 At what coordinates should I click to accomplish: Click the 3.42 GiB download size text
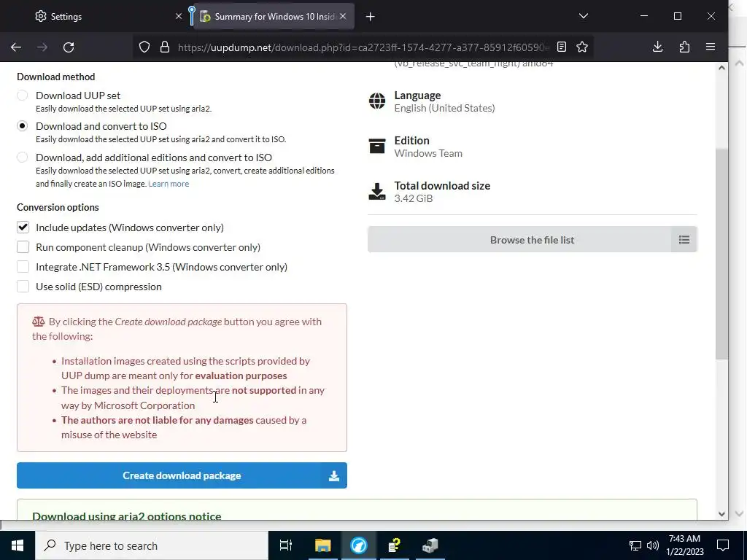(414, 198)
